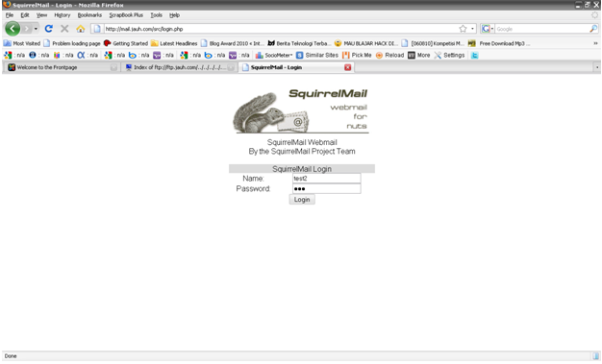
Task: Open the Google search engine selector
Action: tap(488, 29)
